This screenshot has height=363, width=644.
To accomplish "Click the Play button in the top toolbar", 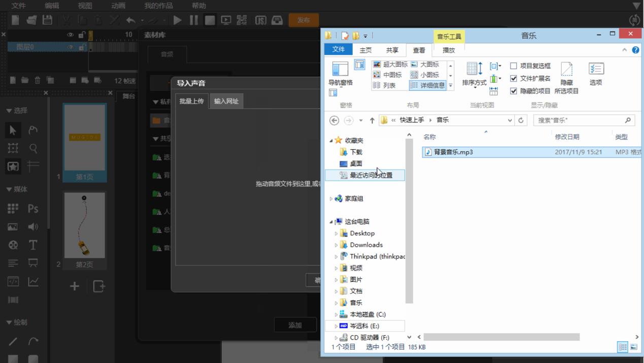I will coord(177,20).
